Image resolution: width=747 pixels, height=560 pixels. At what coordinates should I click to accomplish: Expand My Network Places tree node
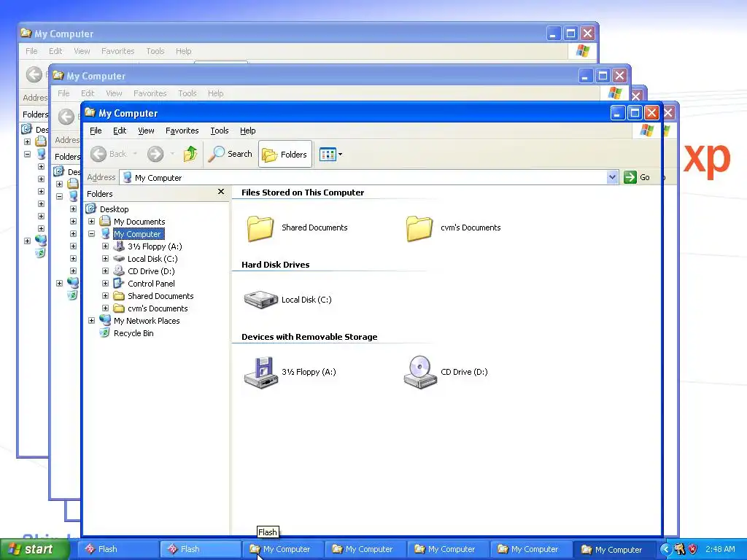point(91,321)
